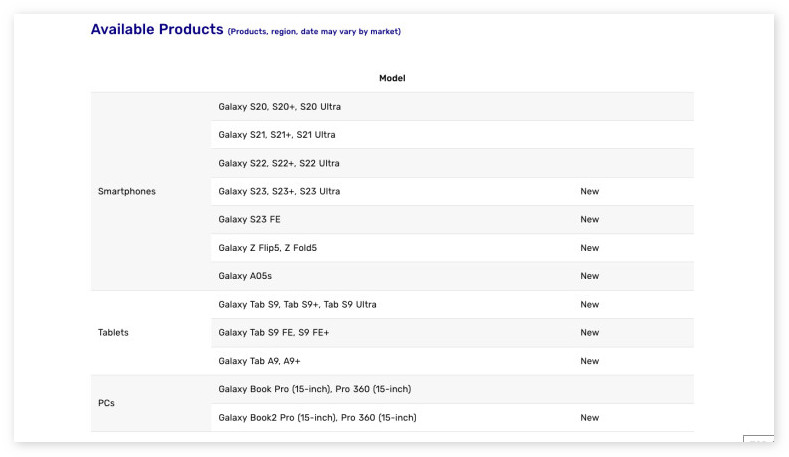Click the Available Products heading
789x457 pixels.
(157, 30)
